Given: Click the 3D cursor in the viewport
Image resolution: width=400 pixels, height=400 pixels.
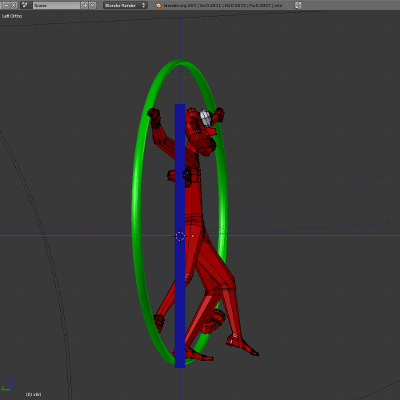Looking at the screenshot, I should [x=180, y=236].
